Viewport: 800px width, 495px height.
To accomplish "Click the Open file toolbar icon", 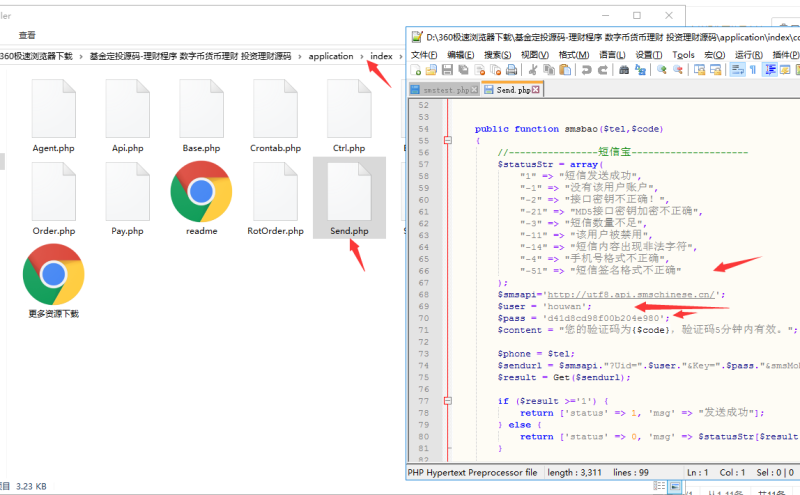I will [x=431, y=70].
